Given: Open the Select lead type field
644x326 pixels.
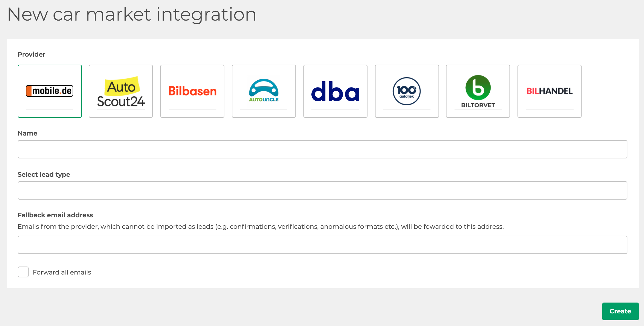Looking at the screenshot, I should [323, 190].
